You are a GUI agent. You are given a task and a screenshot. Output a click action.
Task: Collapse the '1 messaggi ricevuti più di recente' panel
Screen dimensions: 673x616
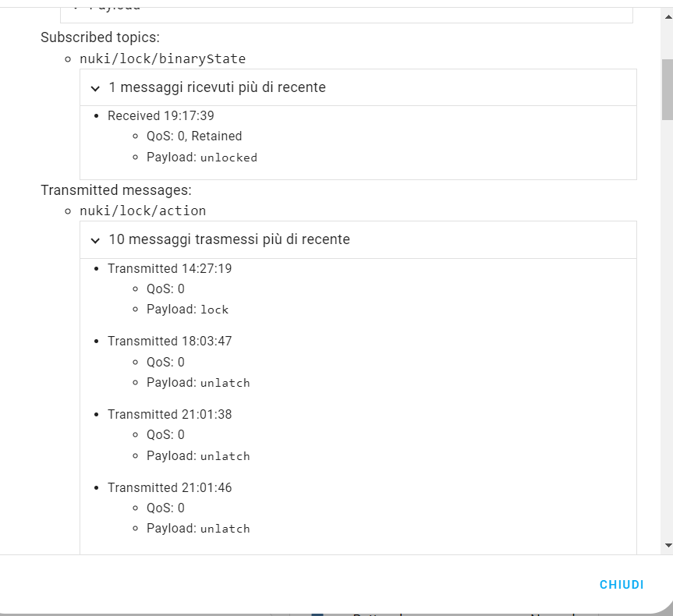click(x=217, y=87)
